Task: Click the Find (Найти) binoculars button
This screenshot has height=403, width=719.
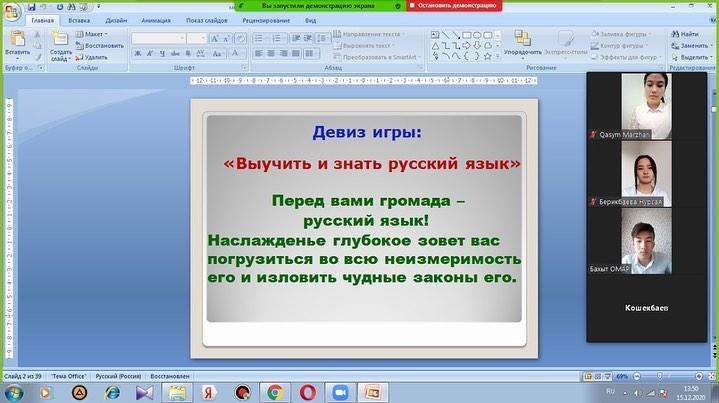Action: (686, 34)
